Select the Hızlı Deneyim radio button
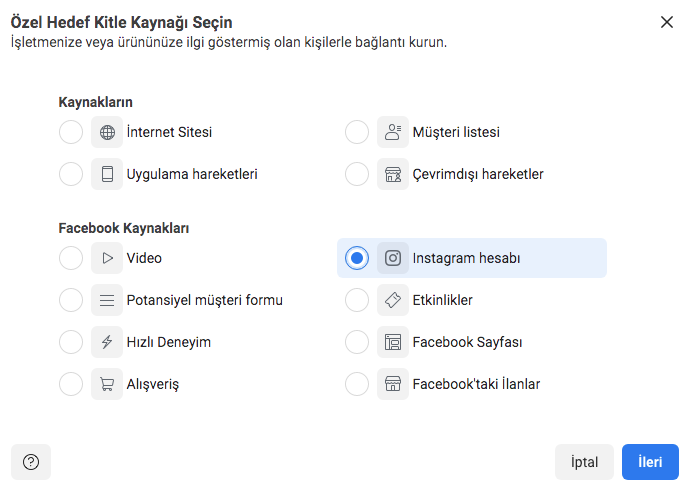The height and width of the screenshot is (483, 689). click(x=71, y=342)
